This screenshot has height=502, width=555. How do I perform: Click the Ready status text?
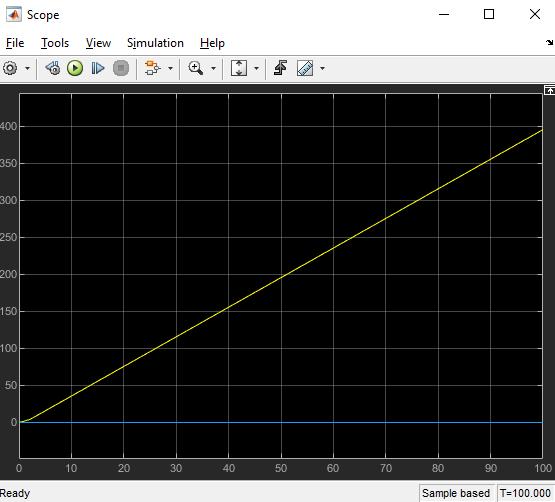tap(15, 493)
